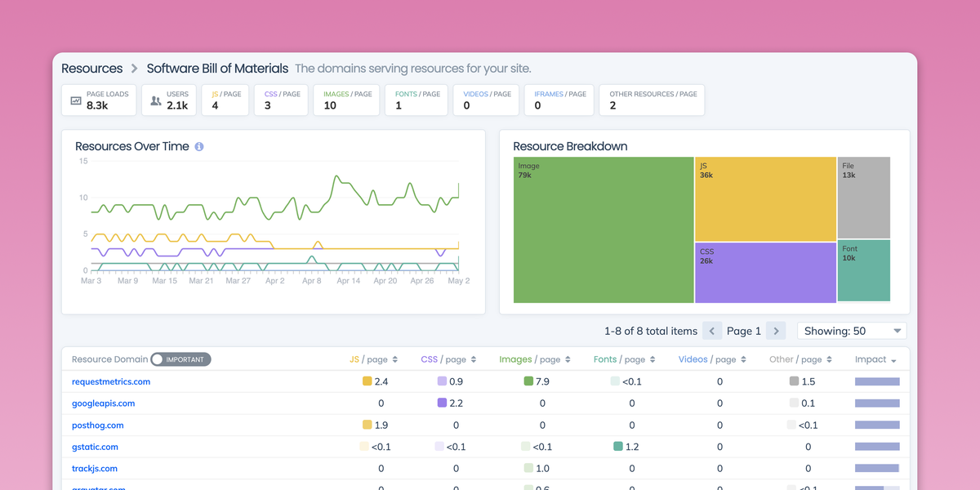This screenshot has height=490, width=980.
Task: Sort by Fonts / page column
Action: coord(625,359)
